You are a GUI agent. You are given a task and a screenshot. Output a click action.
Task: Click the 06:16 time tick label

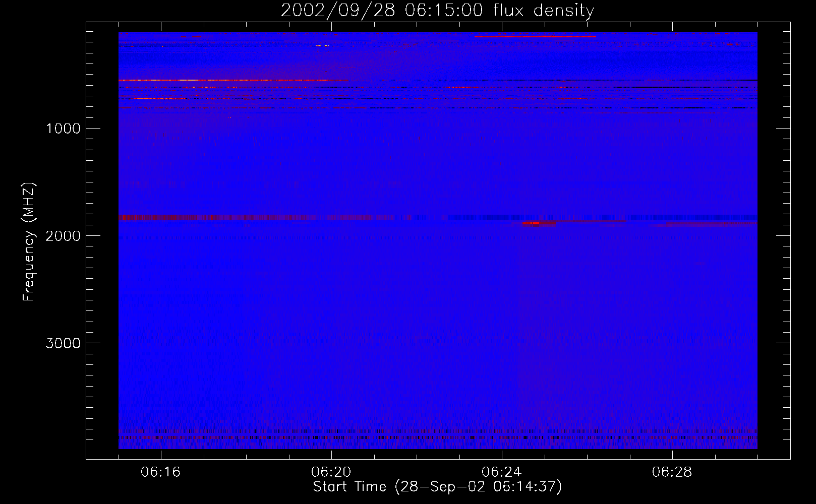(x=161, y=472)
